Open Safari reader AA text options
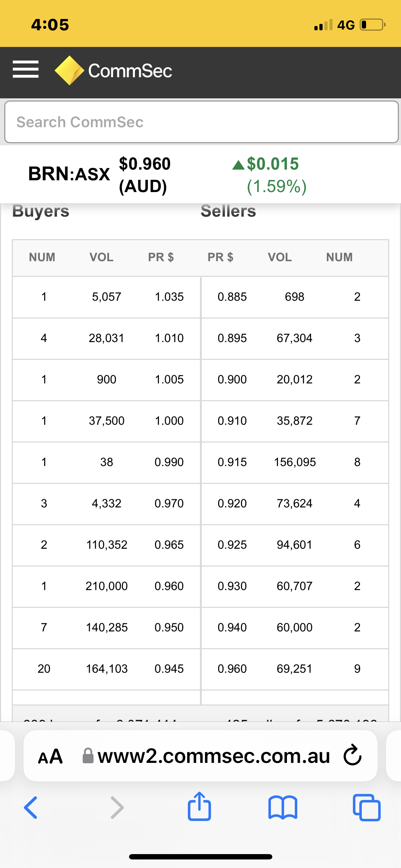401x868 pixels. pos(50,756)
